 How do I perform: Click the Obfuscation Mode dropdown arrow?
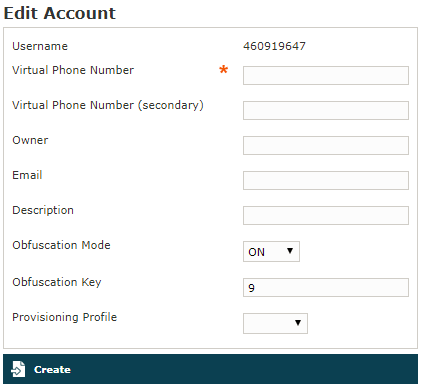tap(290, 251)
